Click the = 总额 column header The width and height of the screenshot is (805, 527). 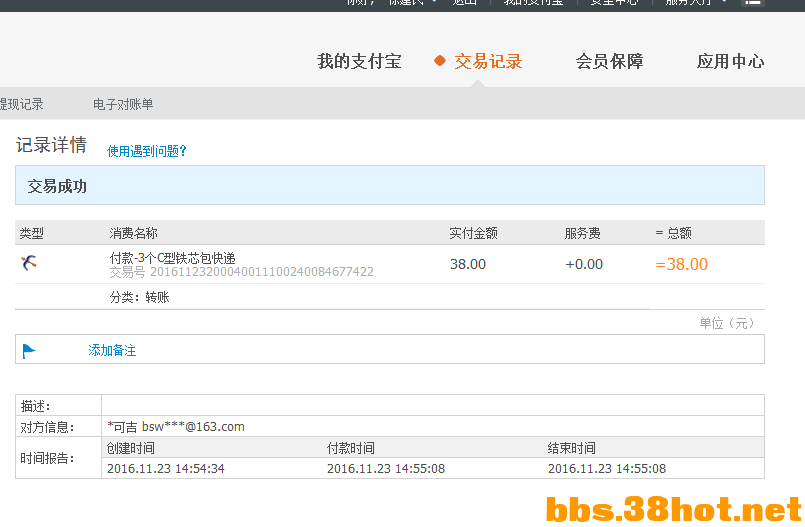(674, 233)
